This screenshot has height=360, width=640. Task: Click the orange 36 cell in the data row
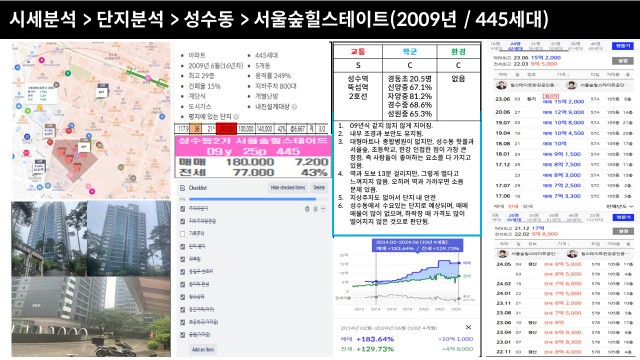tap(196, 129)
